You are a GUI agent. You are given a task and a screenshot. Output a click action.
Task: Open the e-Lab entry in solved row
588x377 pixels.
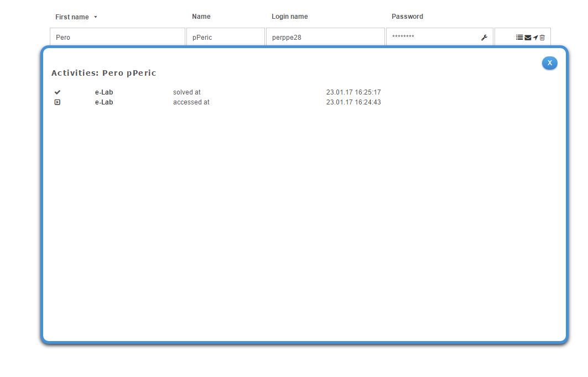tap(104, 92)
